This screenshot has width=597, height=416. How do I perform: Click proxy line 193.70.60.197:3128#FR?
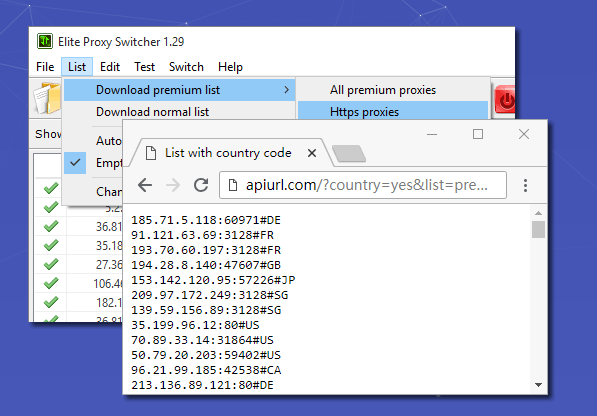click(206, 250)
